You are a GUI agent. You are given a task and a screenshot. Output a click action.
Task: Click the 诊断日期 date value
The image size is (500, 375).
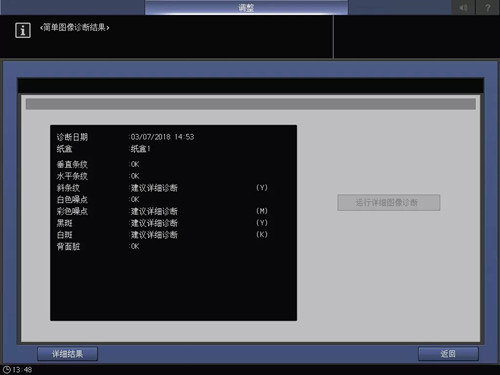click(162, 137)
